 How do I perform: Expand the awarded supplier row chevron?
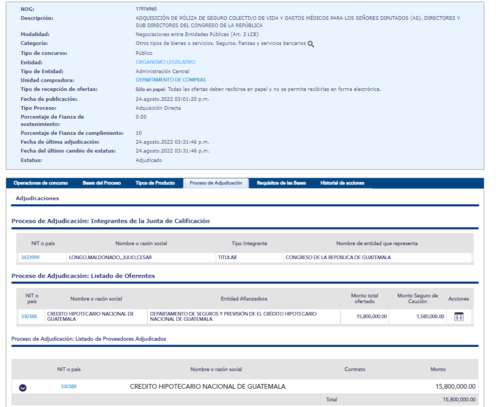(x=23, y=388)
